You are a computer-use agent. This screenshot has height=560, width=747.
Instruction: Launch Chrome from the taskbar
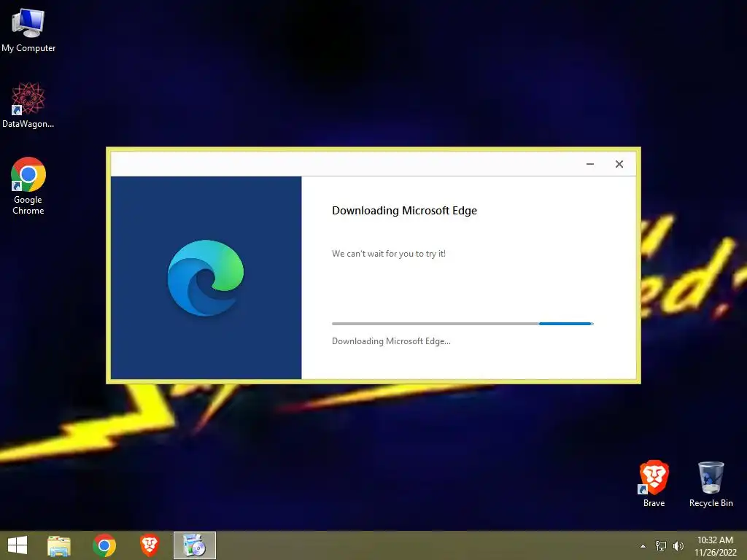click(x=104, y=545)
